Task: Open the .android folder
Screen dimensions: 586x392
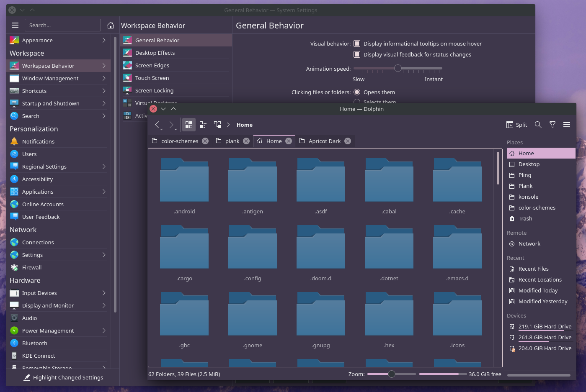Action: 184,186
